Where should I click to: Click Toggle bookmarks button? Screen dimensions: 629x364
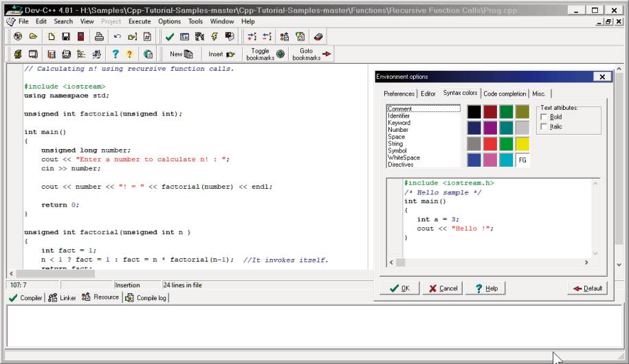point(265,54)
